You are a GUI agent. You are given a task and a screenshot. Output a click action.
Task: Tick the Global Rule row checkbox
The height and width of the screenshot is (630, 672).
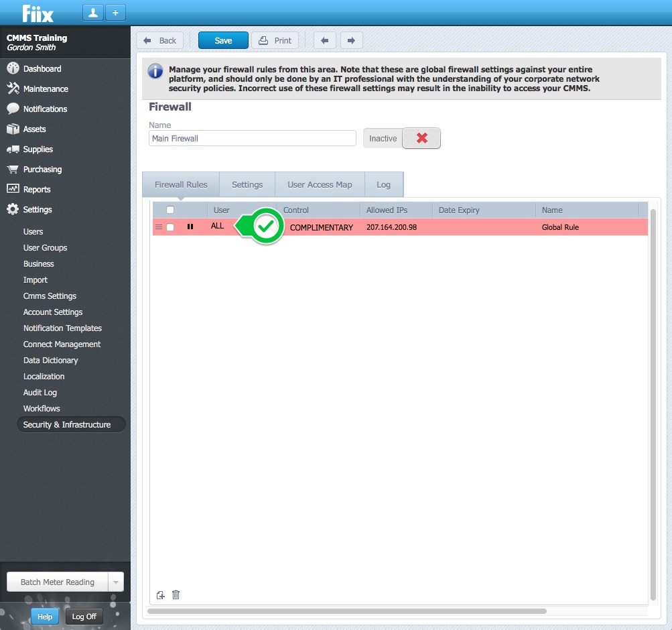170,227
